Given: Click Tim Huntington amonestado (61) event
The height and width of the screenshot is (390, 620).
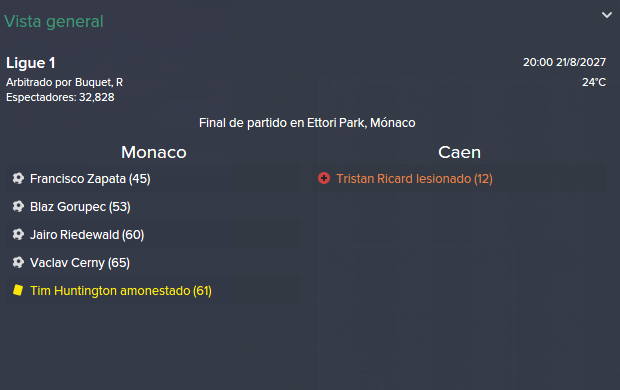Looking at the screenshot, I should [x=121, y=291].
